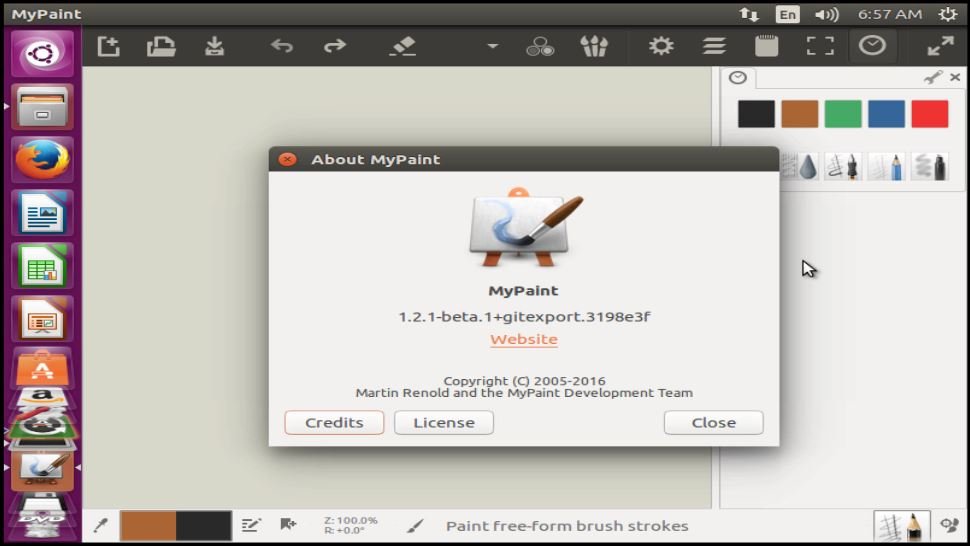Click the 6:57 AM clock
Screen dimensions: 970x546
tap(890, 14)
